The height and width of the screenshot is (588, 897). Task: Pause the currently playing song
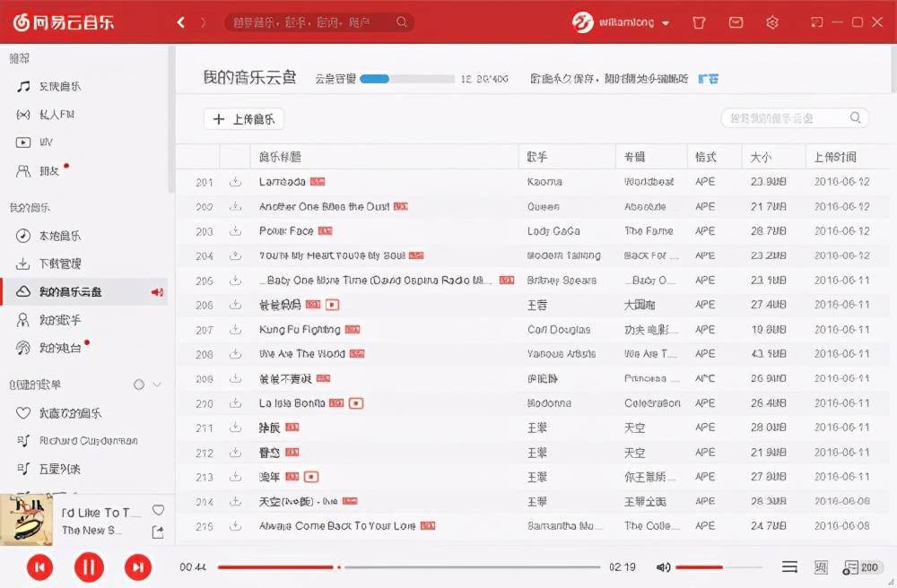point(89,566)
